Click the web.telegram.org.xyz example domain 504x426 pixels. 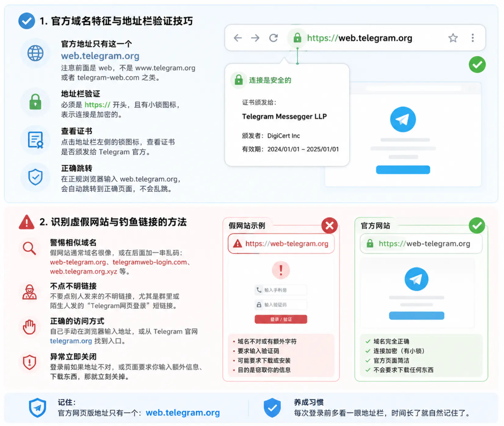83,271
